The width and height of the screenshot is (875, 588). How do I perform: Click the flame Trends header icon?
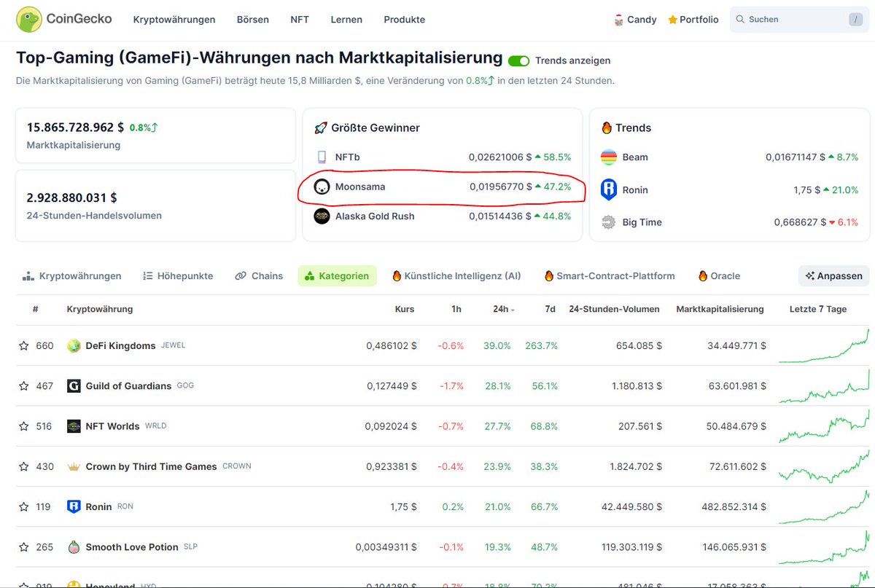pyautogui.click(x=606, y=128)
